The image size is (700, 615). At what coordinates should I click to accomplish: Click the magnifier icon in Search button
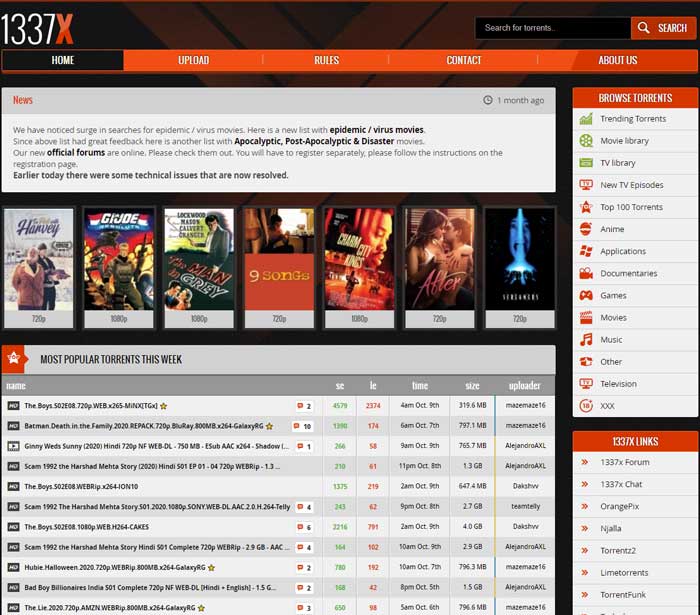[643, 28]
